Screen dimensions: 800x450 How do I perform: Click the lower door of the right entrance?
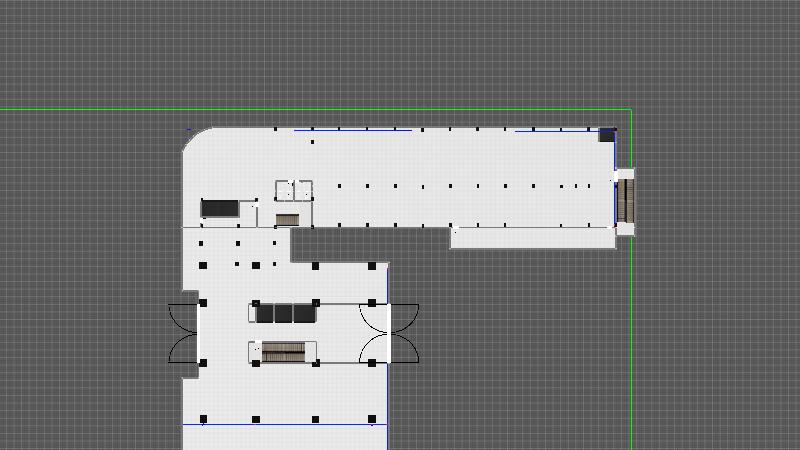point(404,347)
